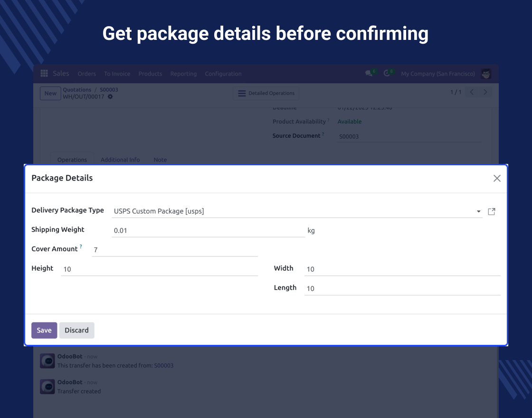This screenshot has height=418, width=532.
Task: Open the Products menu
Action: coord(150,74)
